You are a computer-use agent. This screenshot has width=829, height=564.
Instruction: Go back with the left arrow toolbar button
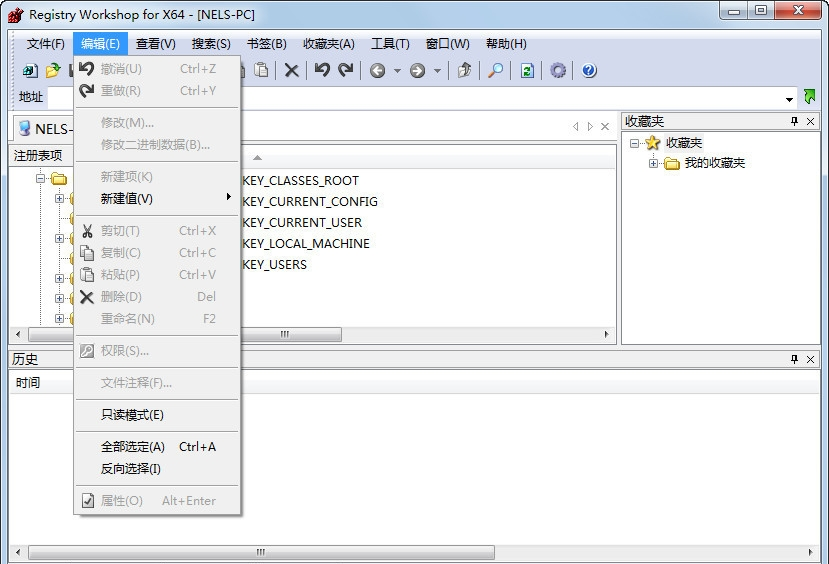click(x=377, y=70)
